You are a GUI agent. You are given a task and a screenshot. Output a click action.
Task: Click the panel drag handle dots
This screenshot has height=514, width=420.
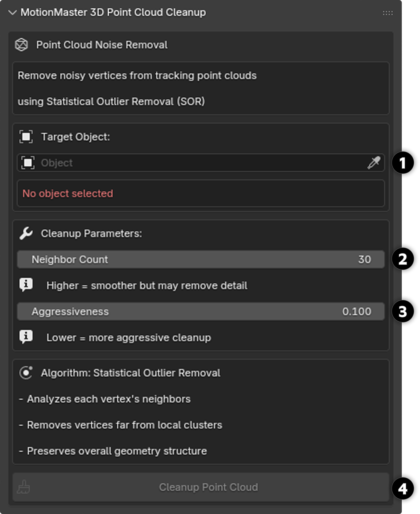point(387,13)
